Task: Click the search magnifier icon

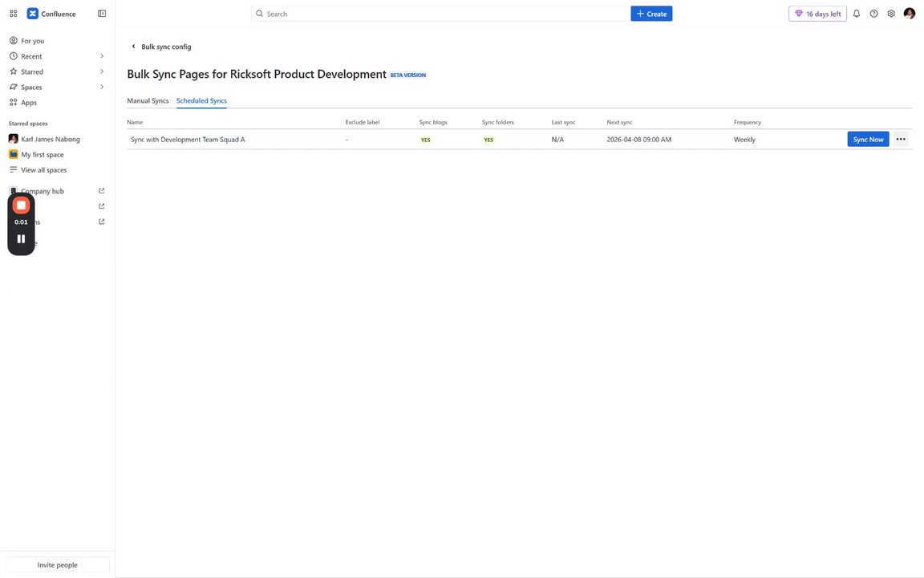Action: [x=259, y=14]
